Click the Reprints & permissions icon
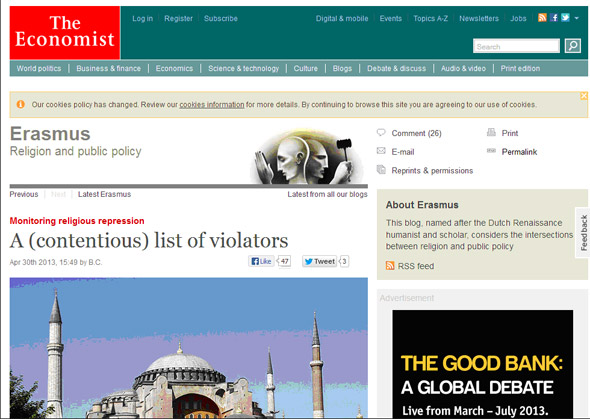The height and width of the screenshot is (419, 590). pos(381,170)
